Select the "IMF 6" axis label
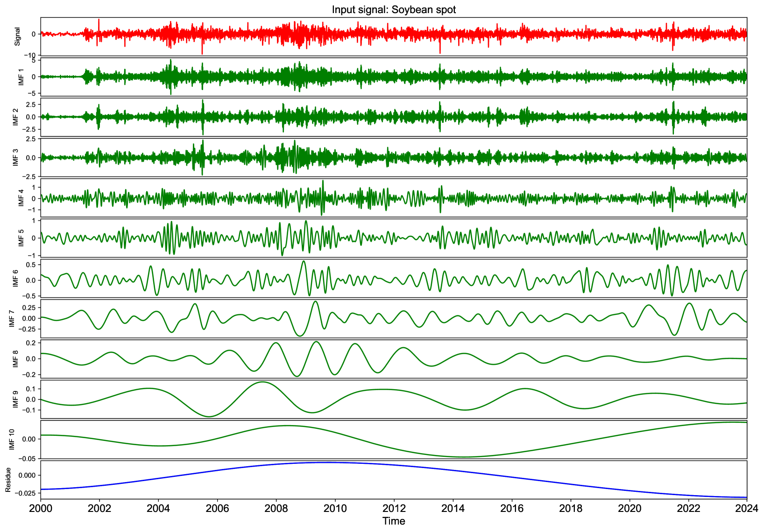 click(x=16, y=278)
